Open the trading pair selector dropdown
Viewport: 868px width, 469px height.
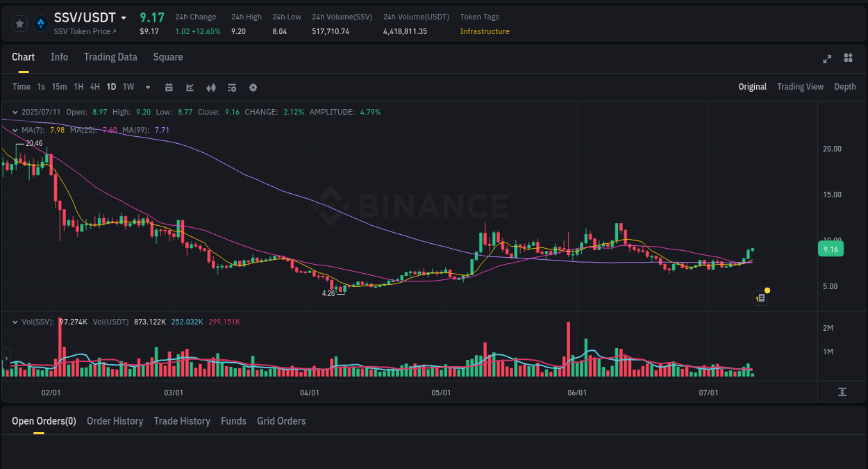point(124,17)
